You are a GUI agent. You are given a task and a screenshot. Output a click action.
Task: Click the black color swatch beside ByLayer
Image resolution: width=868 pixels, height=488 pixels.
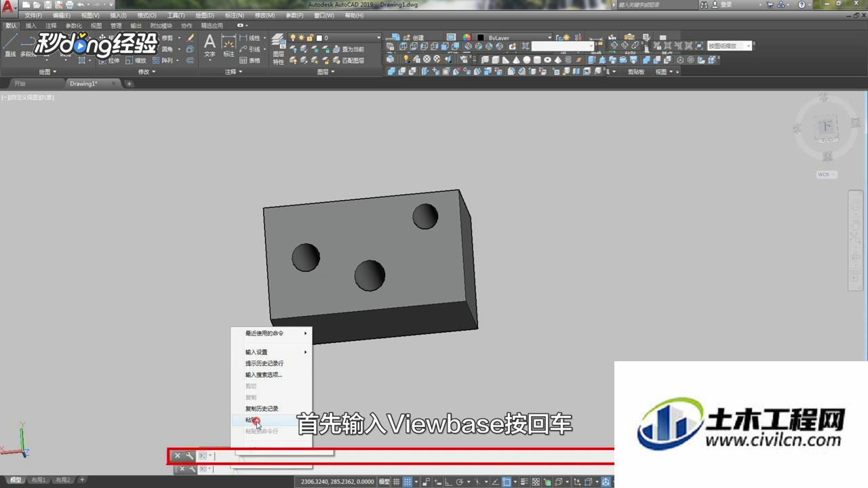click(x=481, y=38)
